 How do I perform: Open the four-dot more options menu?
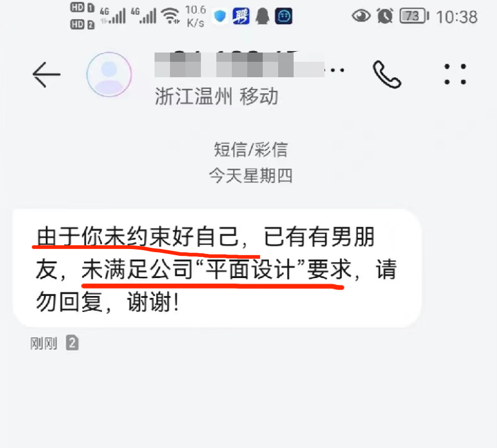[x=455, y=74]
